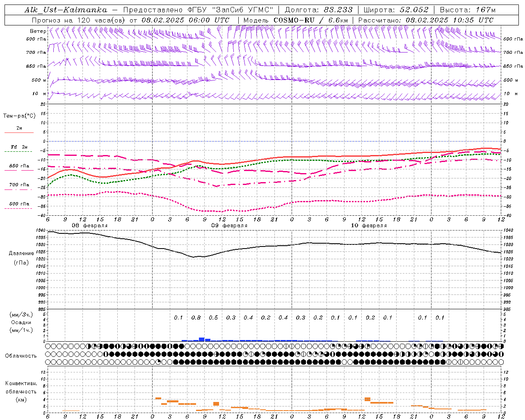Viewport: 525px width, 420px height.
Task: Click the 'Облачность' cloud cover label
Action: click(21, 356)
